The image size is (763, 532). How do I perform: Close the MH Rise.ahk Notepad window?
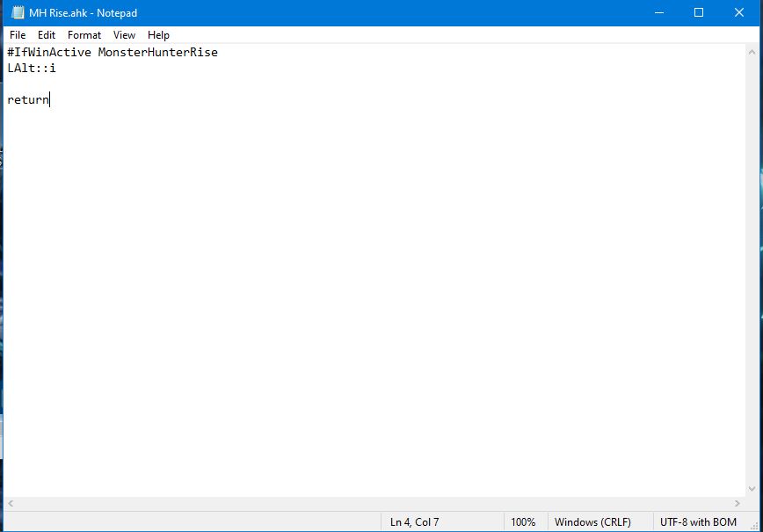point(739,12)
